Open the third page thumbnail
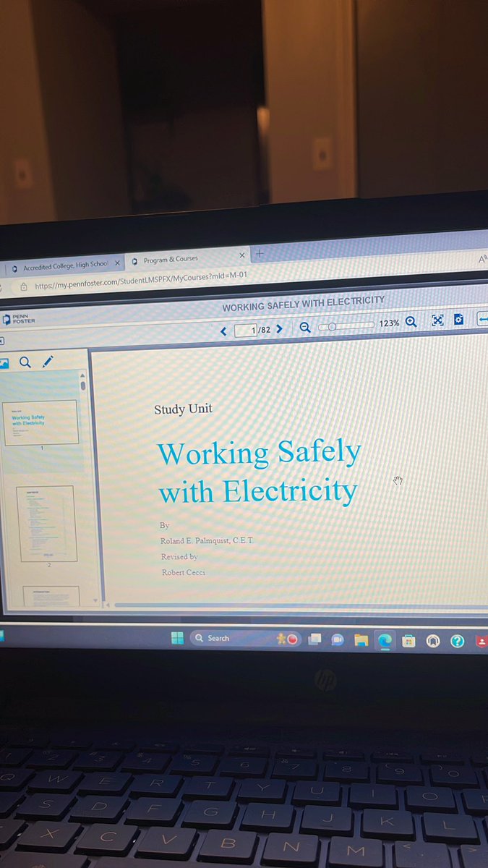The width and height of the screenshot is (488, 868). (x=51, y=595)
